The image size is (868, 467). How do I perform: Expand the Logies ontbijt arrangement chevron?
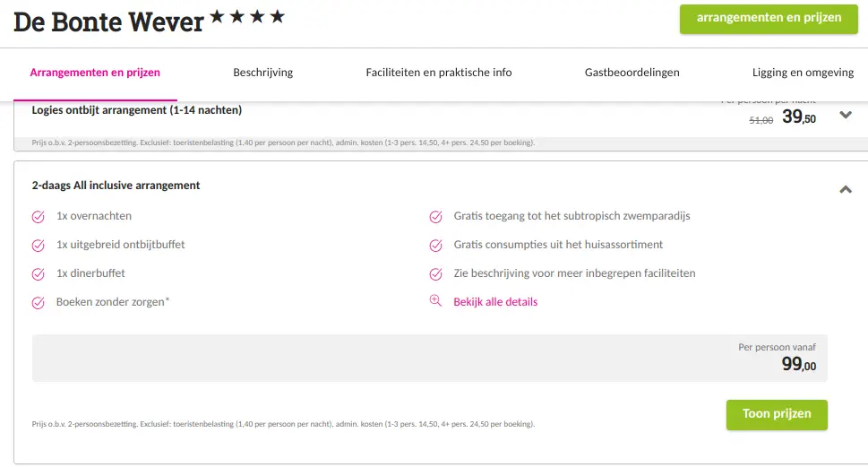(x=846, y=115)
